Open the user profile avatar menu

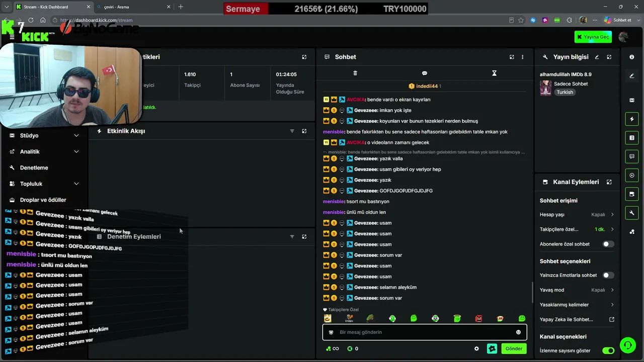(623, 37)
